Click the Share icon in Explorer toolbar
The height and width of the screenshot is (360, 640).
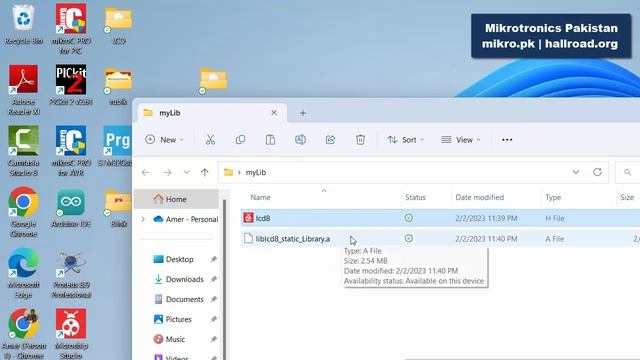click(330, 140)
